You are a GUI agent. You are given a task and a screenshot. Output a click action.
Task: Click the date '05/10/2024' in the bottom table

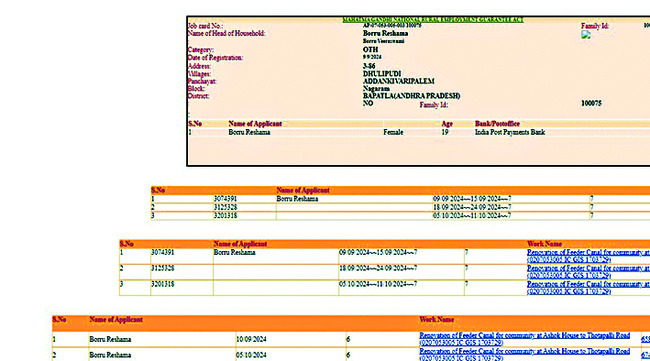click(251, 355)
